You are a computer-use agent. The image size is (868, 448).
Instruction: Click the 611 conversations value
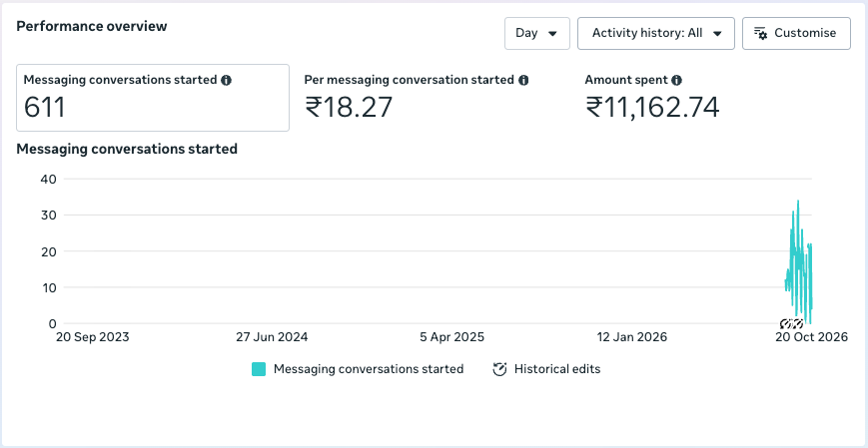pos(45,108)
